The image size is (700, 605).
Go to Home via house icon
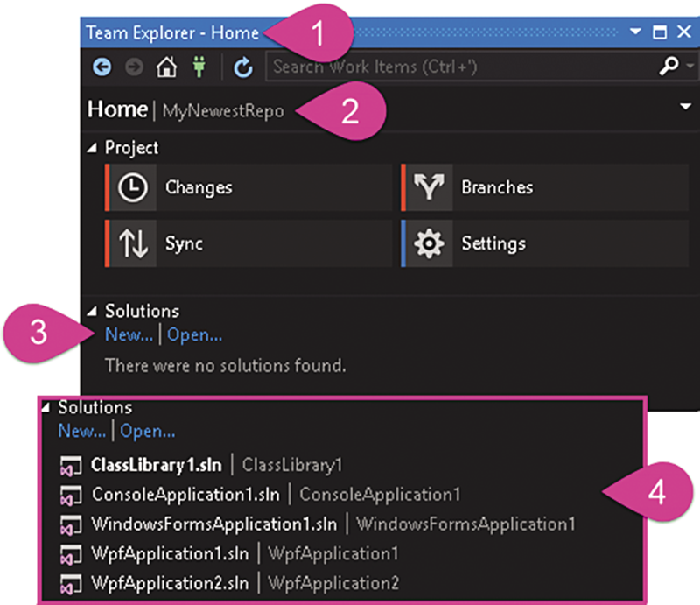166,67
